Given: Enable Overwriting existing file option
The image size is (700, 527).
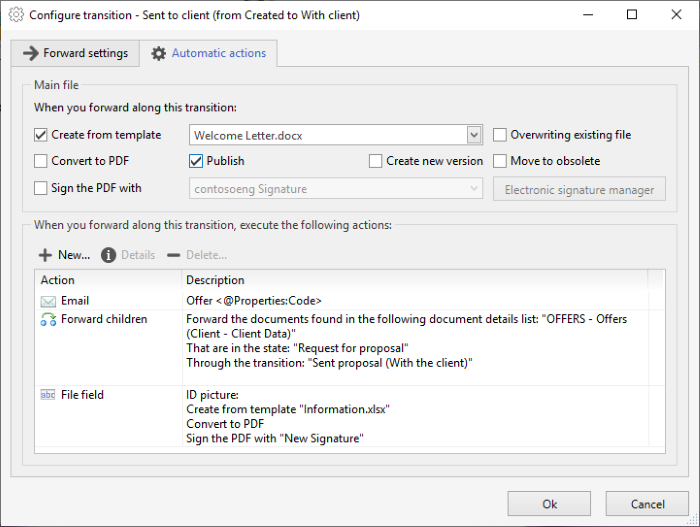Looking at the screenshot, I should 500,135.
